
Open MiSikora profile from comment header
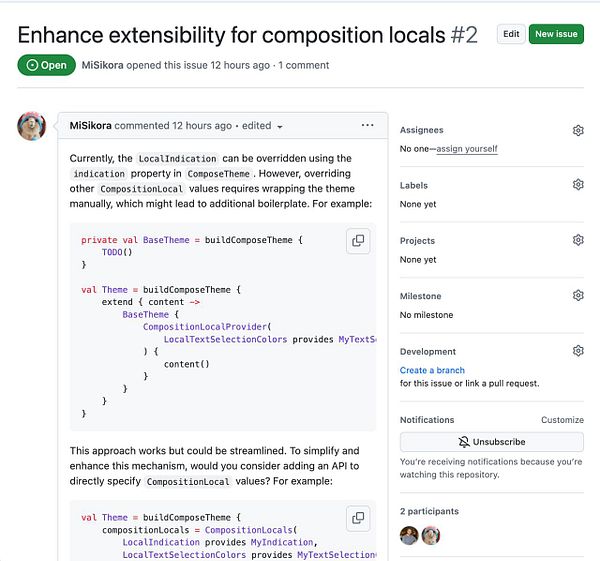pos(90,126)
